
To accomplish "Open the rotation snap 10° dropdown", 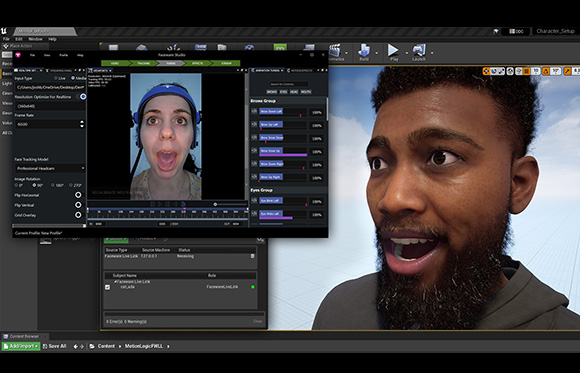I will (556, 71).
